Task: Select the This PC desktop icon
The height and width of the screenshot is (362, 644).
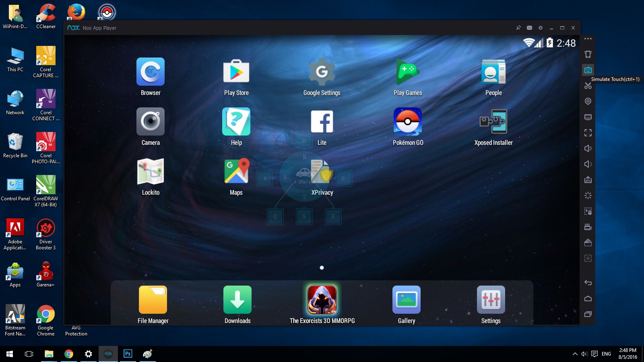Action: [x=15, y=60]
